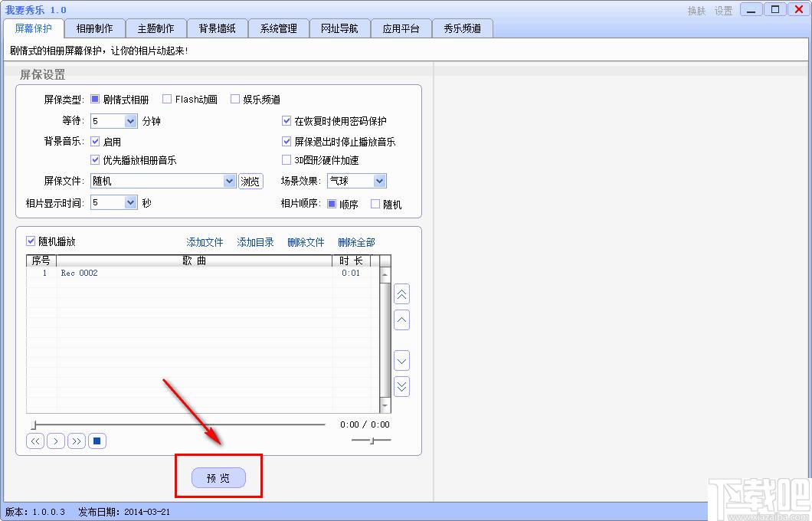
Task: Toggle password protection on resume
Action: tap(286, 120)
